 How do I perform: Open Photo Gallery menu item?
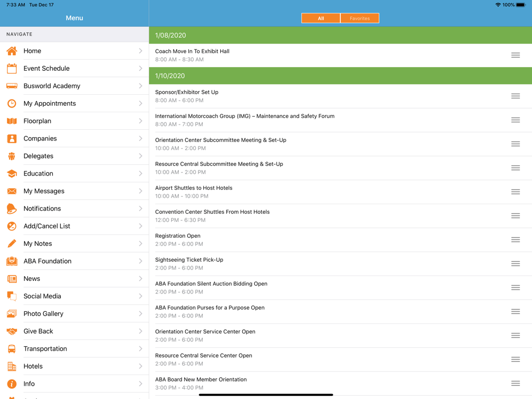(x=74, y=314)
